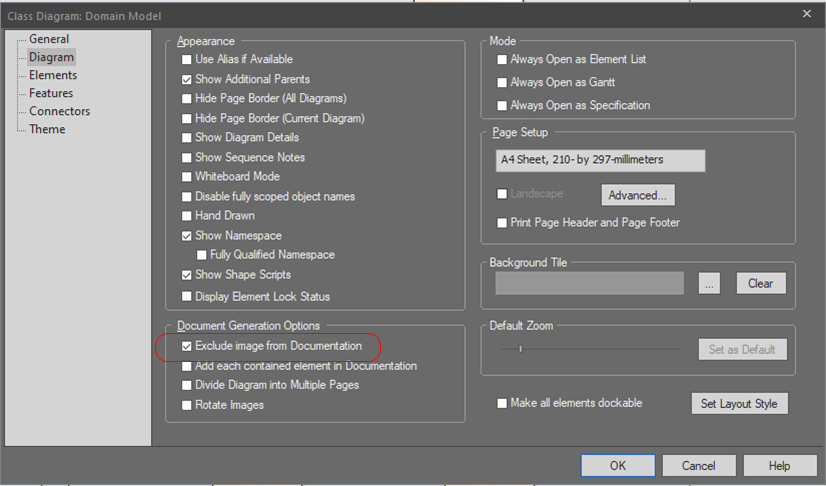
Task: Clear the background tile
Action: pos(761,284)
